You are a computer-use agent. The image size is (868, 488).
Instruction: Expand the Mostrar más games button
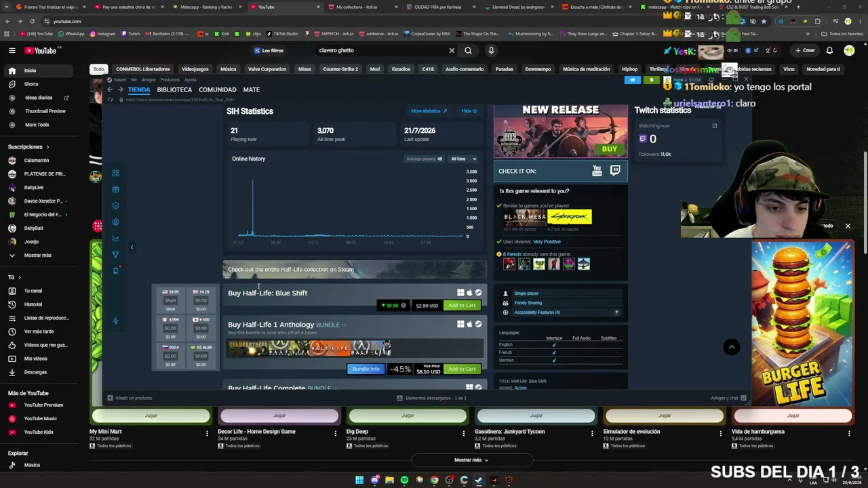(x=471, y=460)
